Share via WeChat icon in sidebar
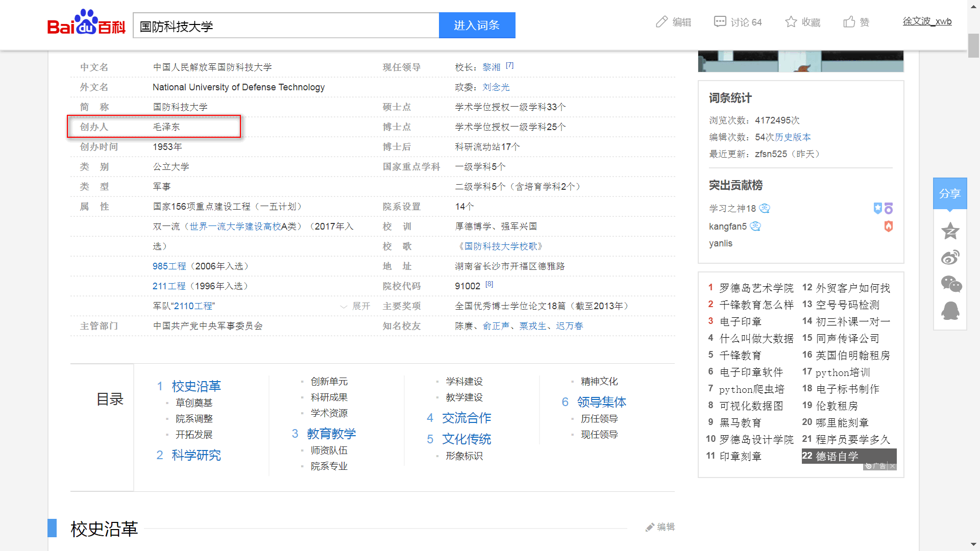 click(951, 284)
